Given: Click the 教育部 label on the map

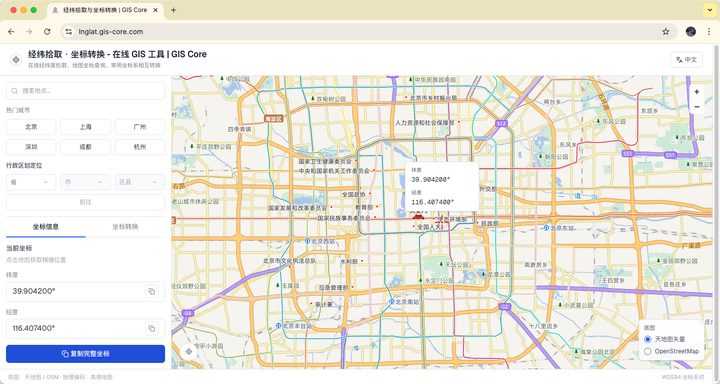Looking at the screenshot, I should tap(364, 208).
